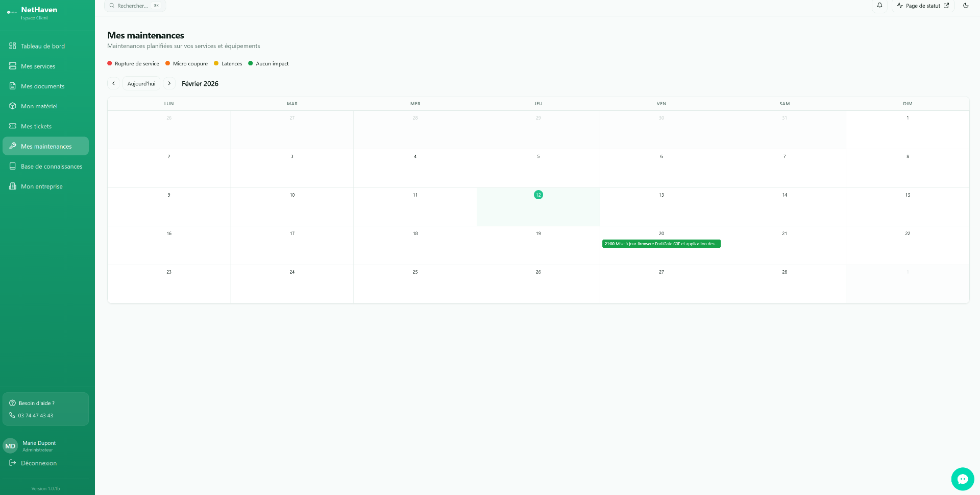The image size is (980, 495).
Task: Click the search magnifier icon
Action: pyautogui.click(x=112, y=6)
